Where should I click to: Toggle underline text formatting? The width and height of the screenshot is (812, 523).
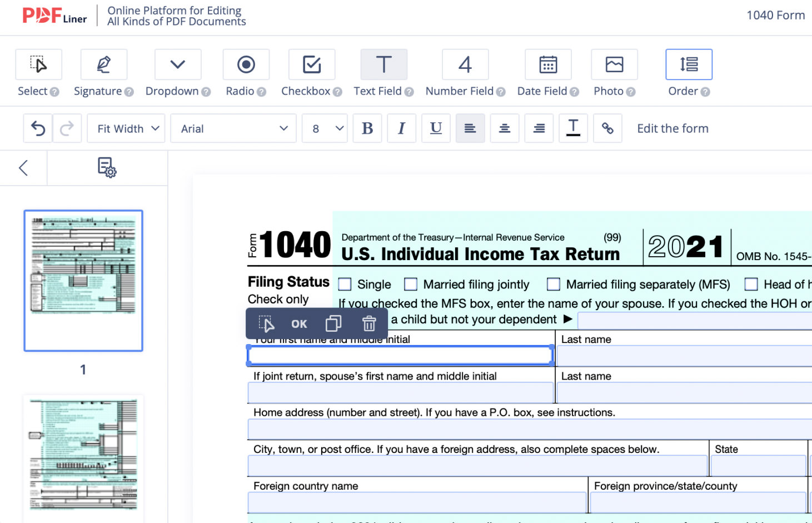tap(436, 128)
